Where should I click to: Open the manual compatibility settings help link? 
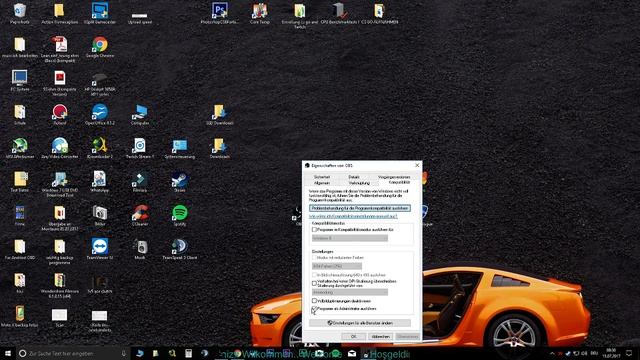click(x=353, y=216)
